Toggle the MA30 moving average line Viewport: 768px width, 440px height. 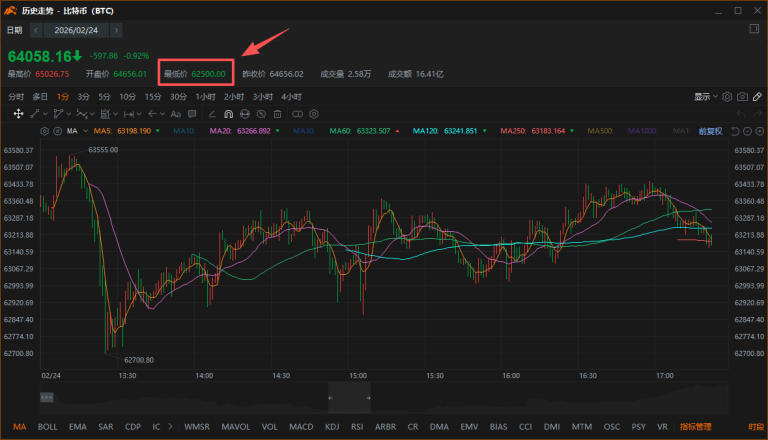tap(304, 131)
